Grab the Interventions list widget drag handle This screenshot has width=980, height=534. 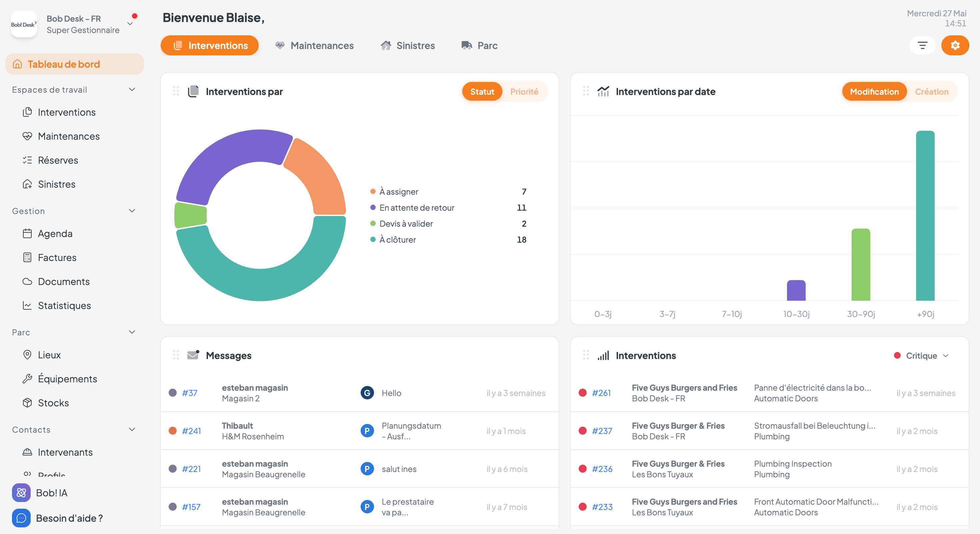click(586, 355)
